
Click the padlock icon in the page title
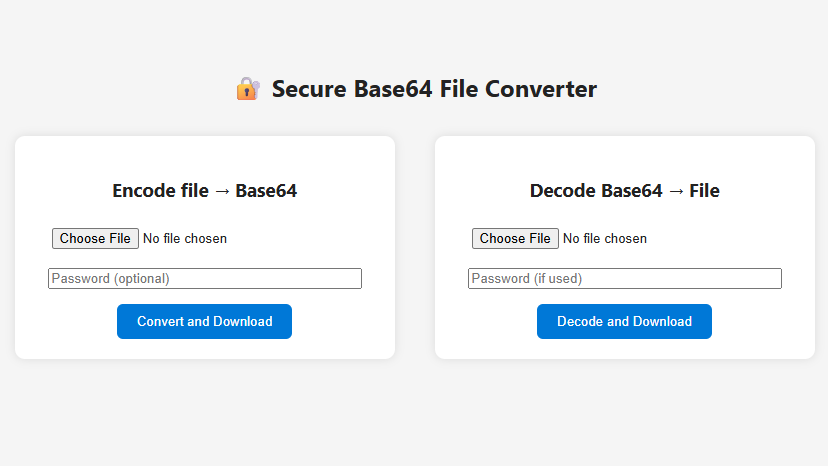[247, 89]
